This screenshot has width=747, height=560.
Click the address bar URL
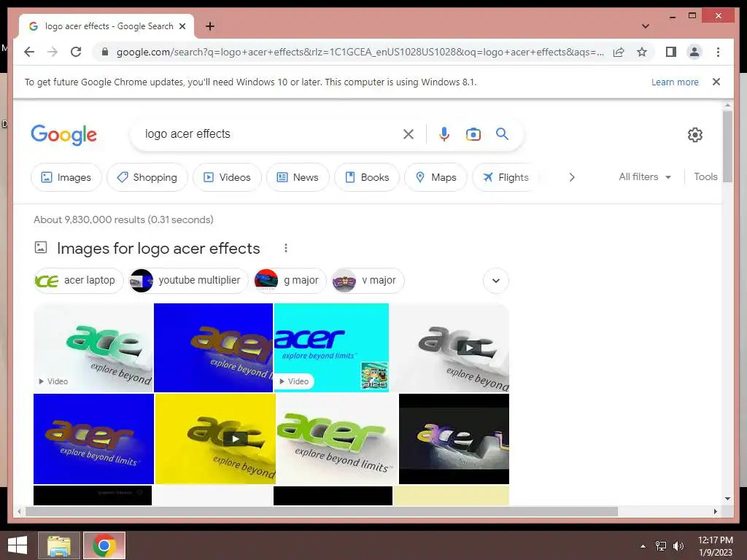click(x=360, y=52)
